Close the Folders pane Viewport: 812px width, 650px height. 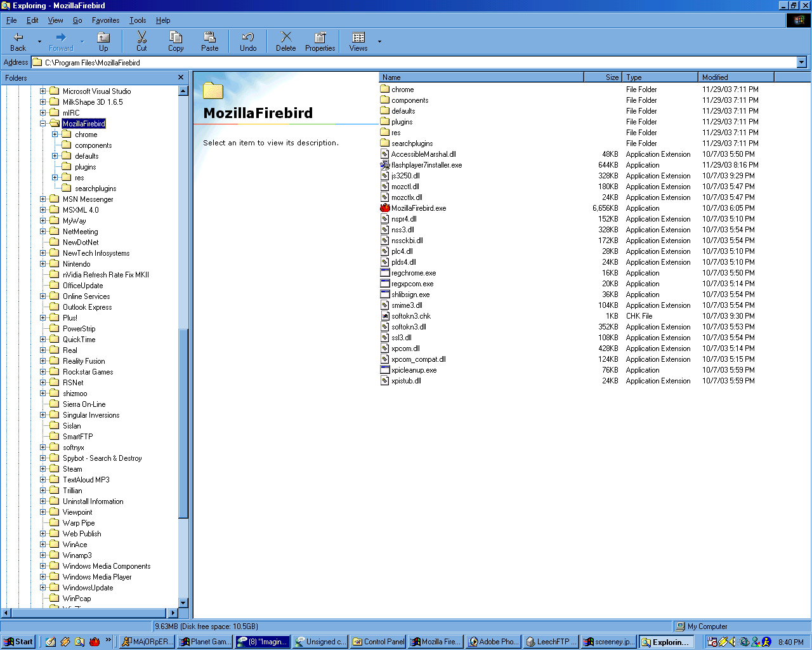pyautogui.click(x=181, y=77)
